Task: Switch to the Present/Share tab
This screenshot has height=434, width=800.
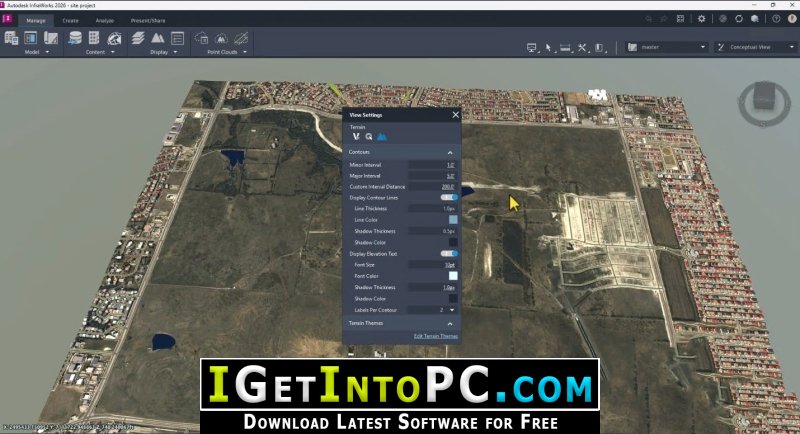Action: click(148, 21)
